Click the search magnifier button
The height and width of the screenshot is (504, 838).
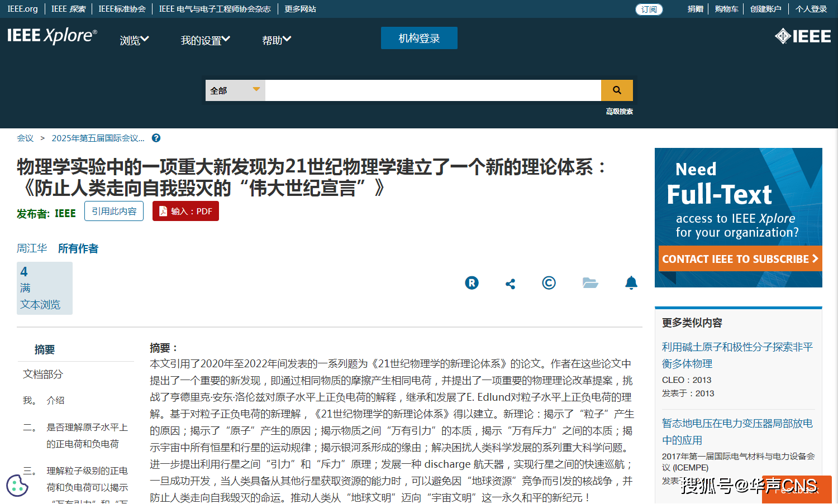617,90
